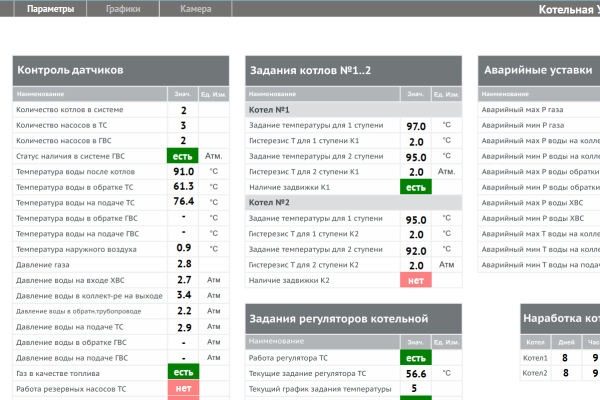Screen dimensions: 600x400
Task: Toggle Работа регулятора ТС status
Action: [416, 357]
